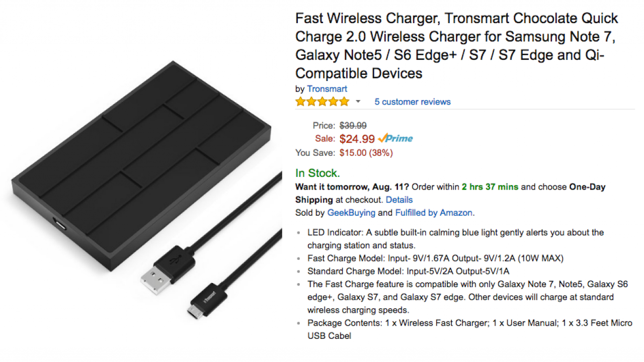Click the crossed-out $39.99 list price
Screen dimensions: 644x362
coord(353,126)
